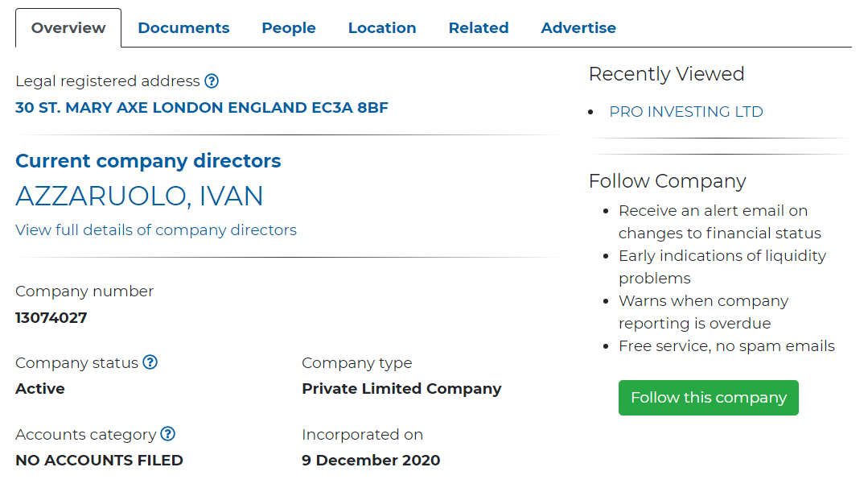Click help icon next to Company status
Viewport: 868px width, 492px height.
(x=150, y=362)
